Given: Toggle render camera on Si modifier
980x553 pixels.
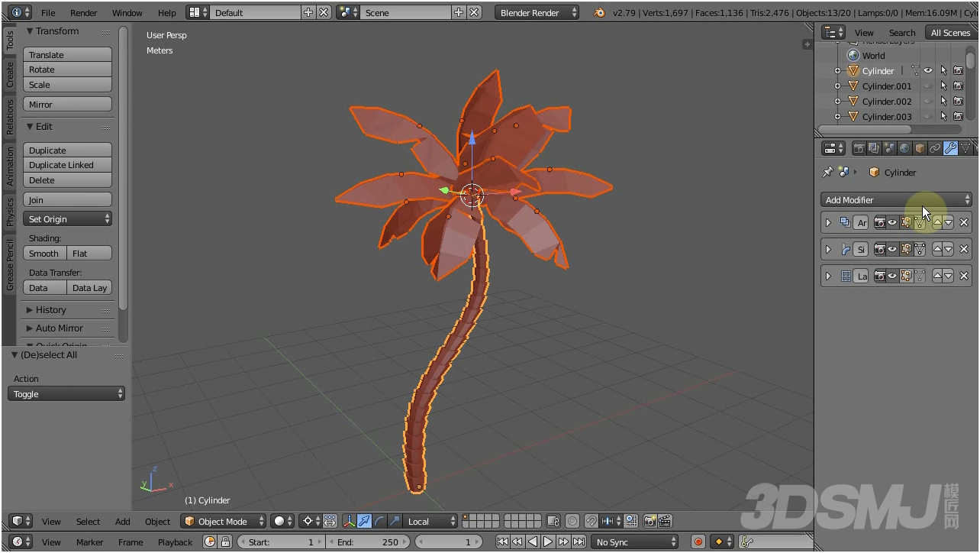Looking at the screenshot, I should pos(879,249).
